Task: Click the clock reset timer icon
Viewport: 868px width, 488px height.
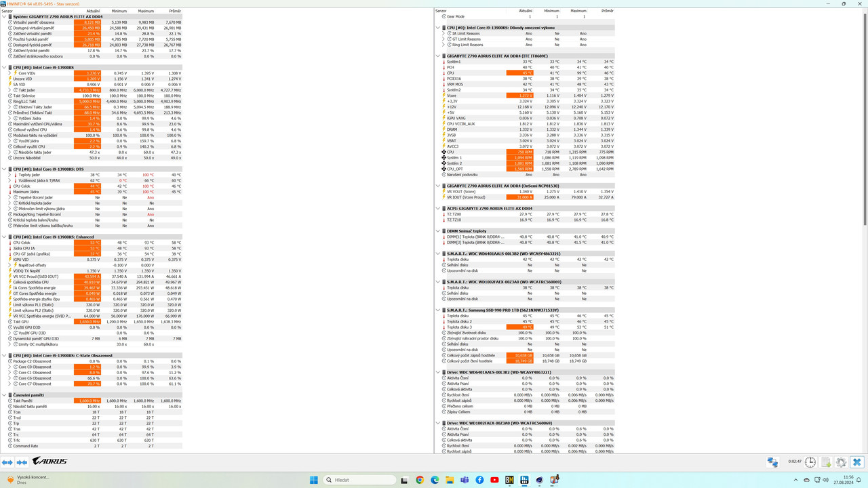Action: 810,462
